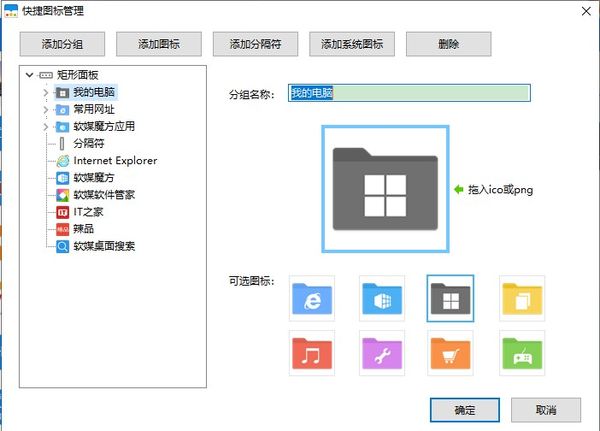The height and width of the screenshot is (431, 600).
Task: Click the Internet Explorer icon in tree
Action: (x=62, y=161)
